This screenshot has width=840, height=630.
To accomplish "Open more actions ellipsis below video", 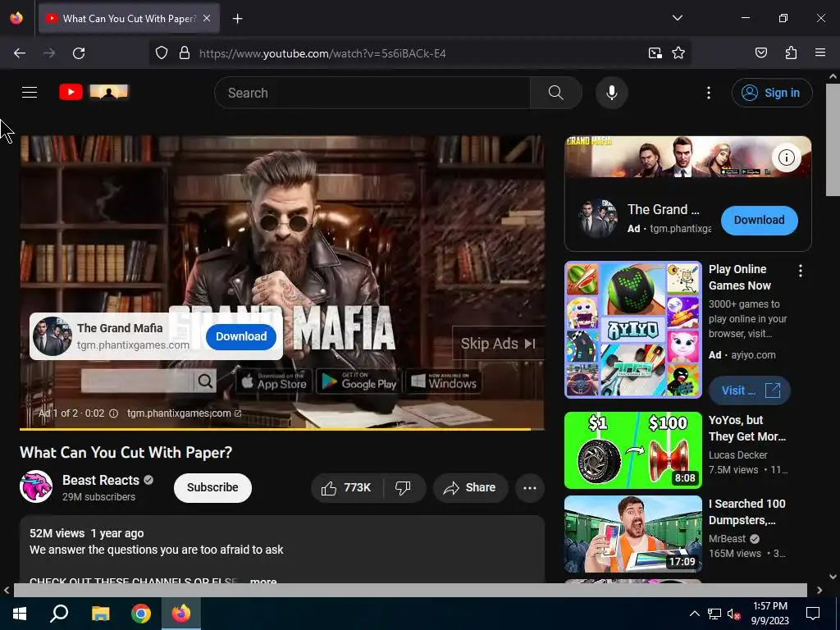I will pyautogui.click(x=530, y=487).
